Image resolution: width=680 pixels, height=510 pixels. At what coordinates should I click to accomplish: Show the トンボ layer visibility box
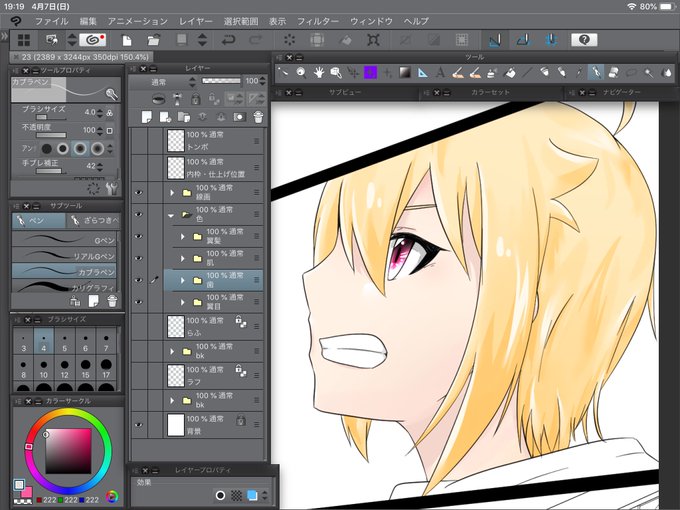[139, 141]
